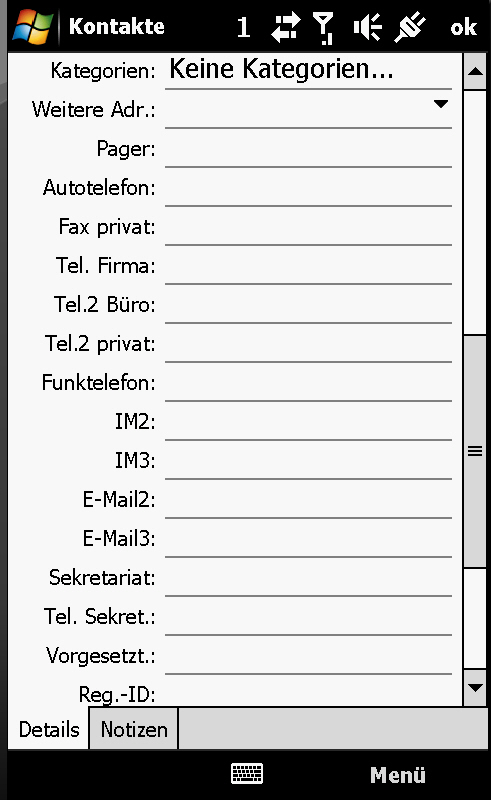The height and width of the screenshot is (800, 491).
Task: Select the Details tab
Action: point(49,729)
